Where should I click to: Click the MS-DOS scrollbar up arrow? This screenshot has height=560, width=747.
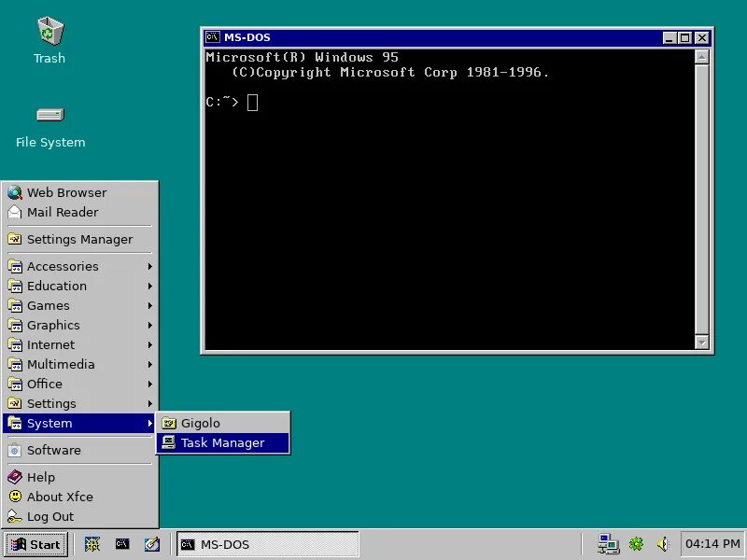(702, 57)
